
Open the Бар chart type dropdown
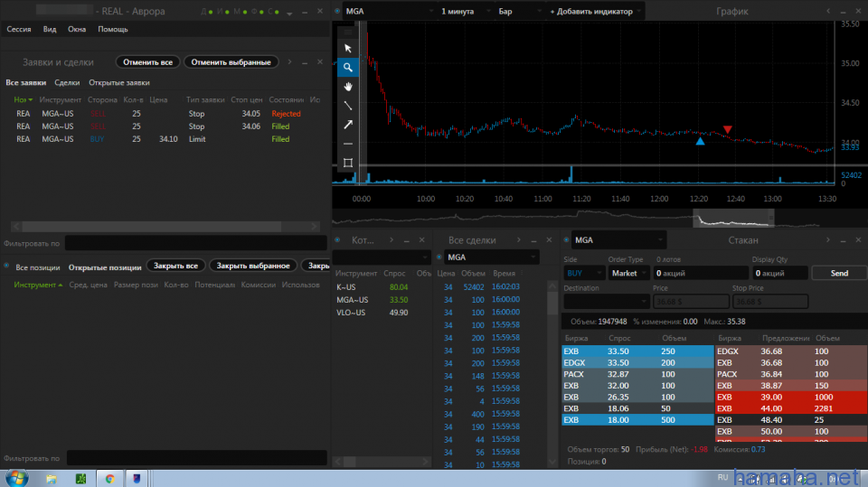[x=518, y=11]
